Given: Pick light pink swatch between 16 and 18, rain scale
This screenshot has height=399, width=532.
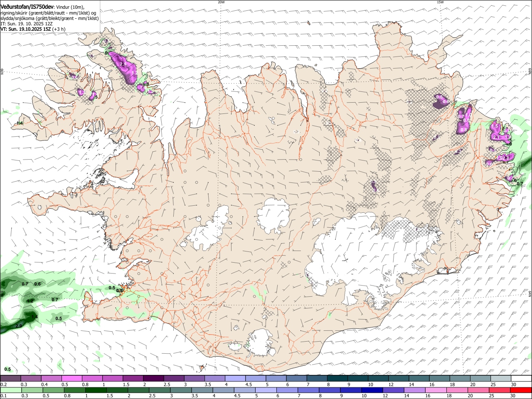Looking at the screenshot, I should [x=435, y=390].
